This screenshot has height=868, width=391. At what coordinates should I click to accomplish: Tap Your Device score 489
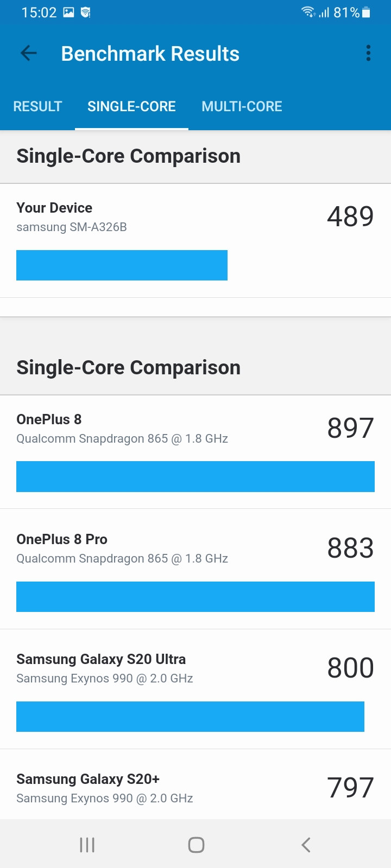tap(350, 216)
